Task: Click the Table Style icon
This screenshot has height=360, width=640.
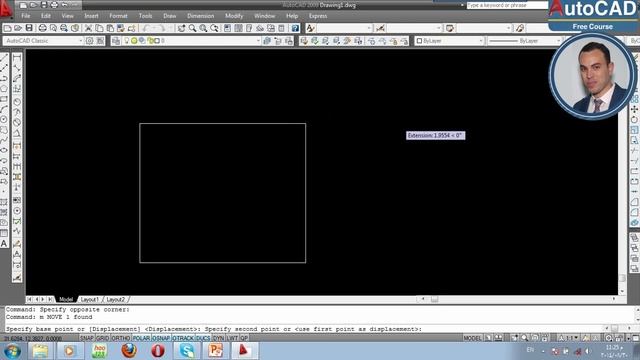Action: coord(450,28)
